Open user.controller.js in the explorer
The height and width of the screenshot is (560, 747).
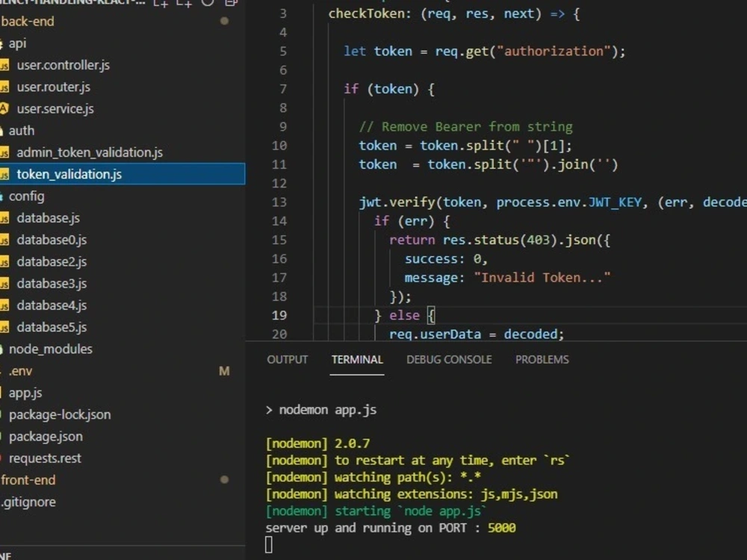(x=63, y=65)
